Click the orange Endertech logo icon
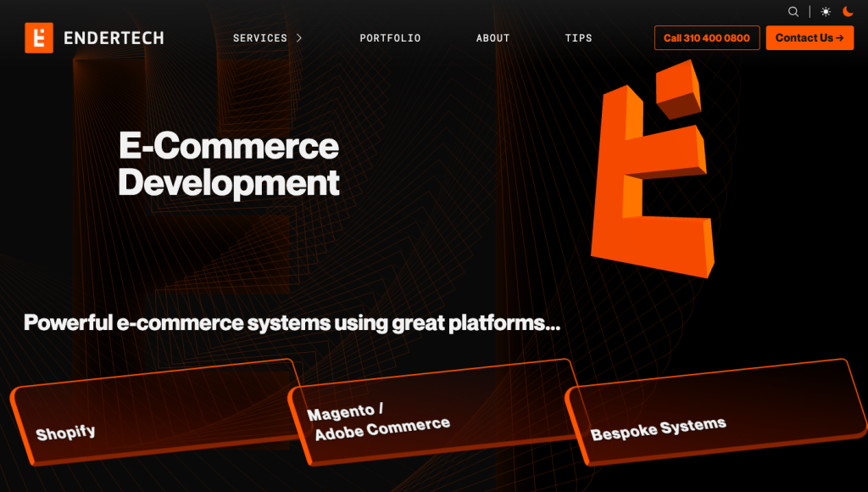 tap(39, 37)
